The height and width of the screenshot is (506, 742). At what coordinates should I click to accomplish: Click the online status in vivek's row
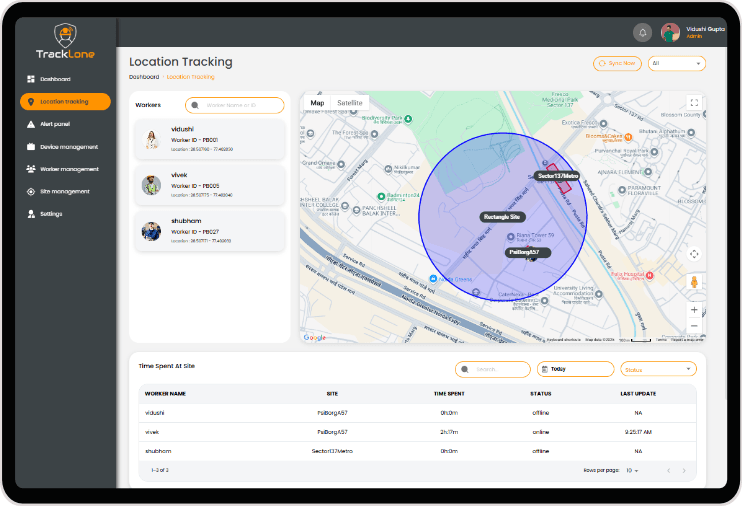click(x=541, y=432)
